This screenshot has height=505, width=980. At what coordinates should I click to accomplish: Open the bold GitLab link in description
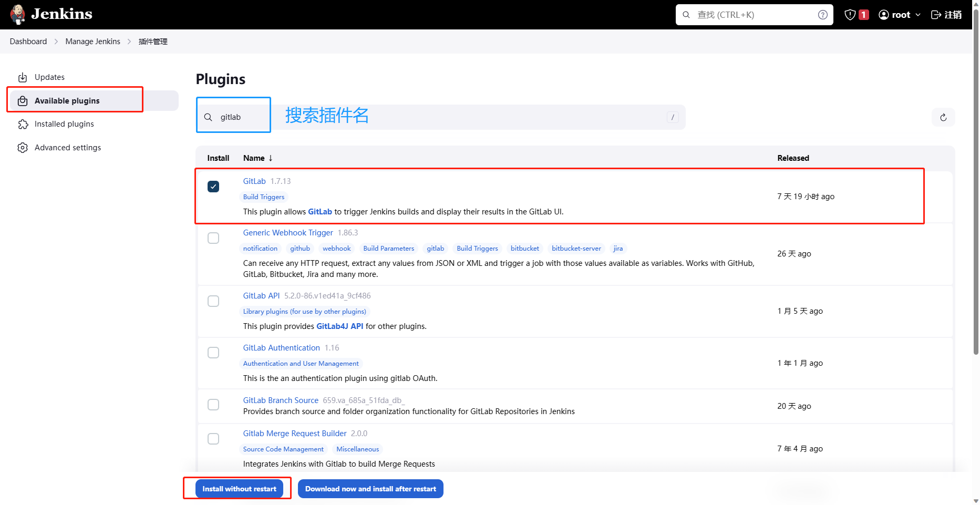point(320,212)
